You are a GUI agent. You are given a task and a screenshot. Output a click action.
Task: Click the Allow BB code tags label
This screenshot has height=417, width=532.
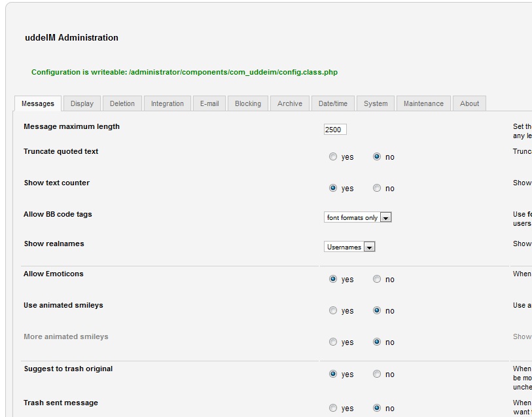coord(58,215)
